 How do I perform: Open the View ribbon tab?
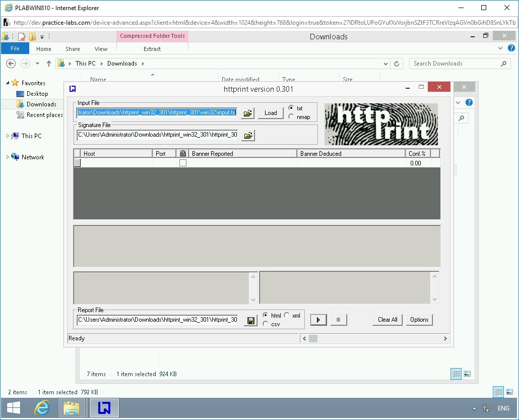[x=101, y=49]
